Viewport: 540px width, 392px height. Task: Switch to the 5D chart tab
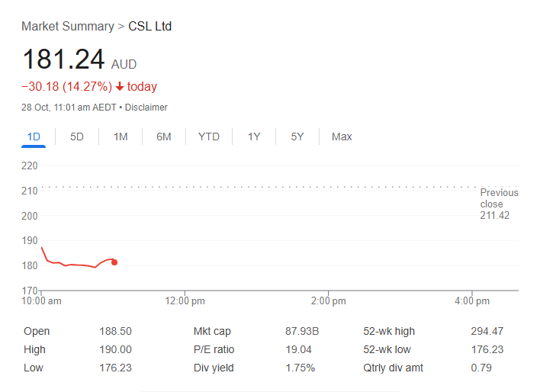click(x=77, y=137)
